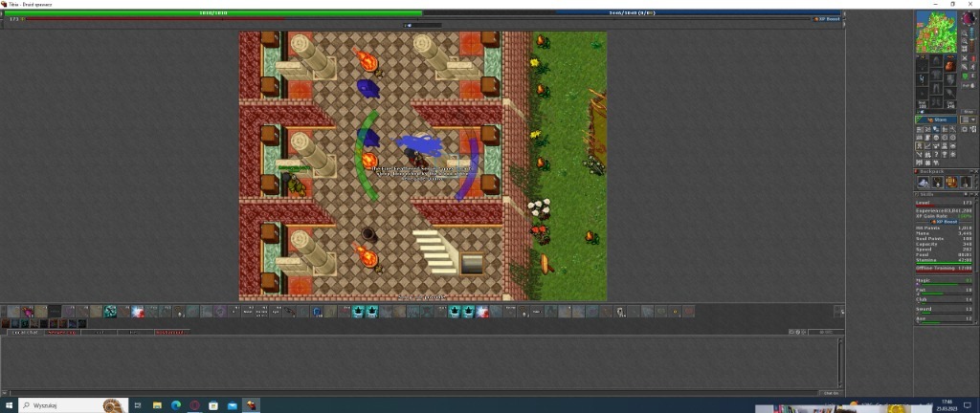Image resolution: width=980 pixels, height=413 pixels.
Task: Click the blue mana bar at top
Action: click(x=699, y=12)
